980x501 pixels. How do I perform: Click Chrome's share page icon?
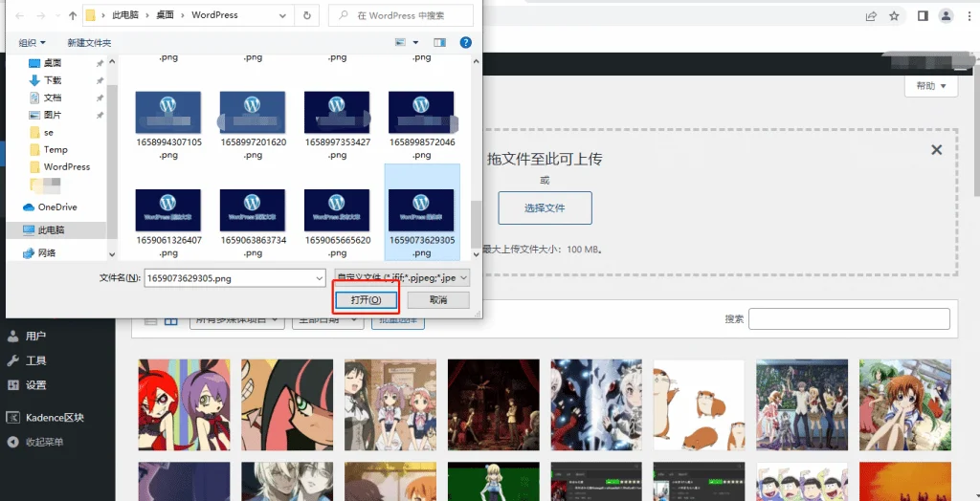[871, 16]
